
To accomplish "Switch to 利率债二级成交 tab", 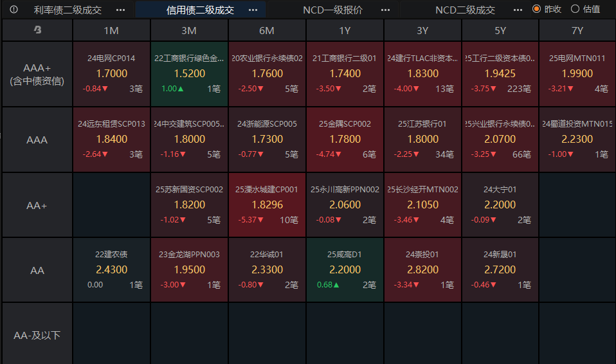I will [68, 10].
